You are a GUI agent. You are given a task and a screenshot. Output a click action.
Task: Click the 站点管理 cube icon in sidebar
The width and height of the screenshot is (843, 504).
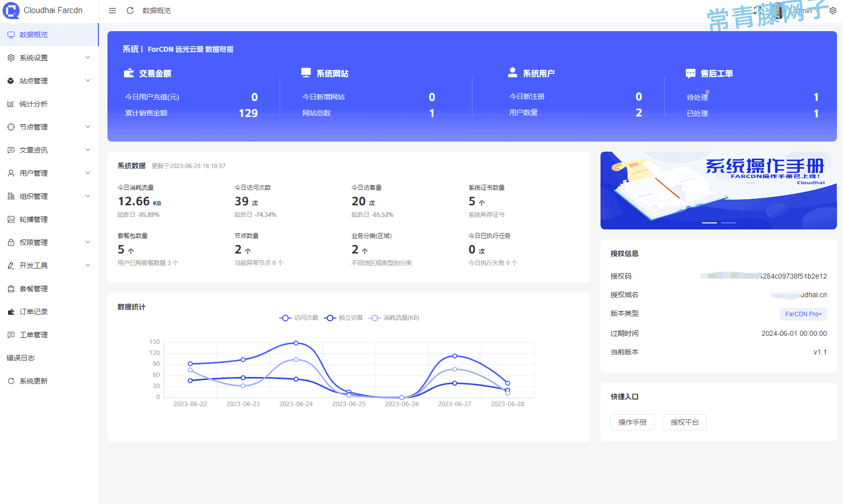[11, 81]
